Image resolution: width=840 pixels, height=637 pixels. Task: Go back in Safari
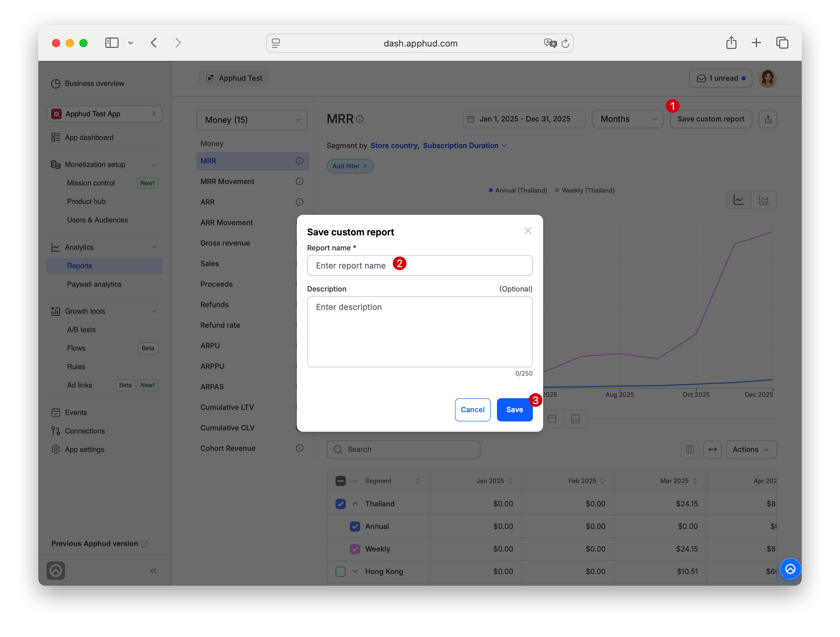(x=154, y=42)
